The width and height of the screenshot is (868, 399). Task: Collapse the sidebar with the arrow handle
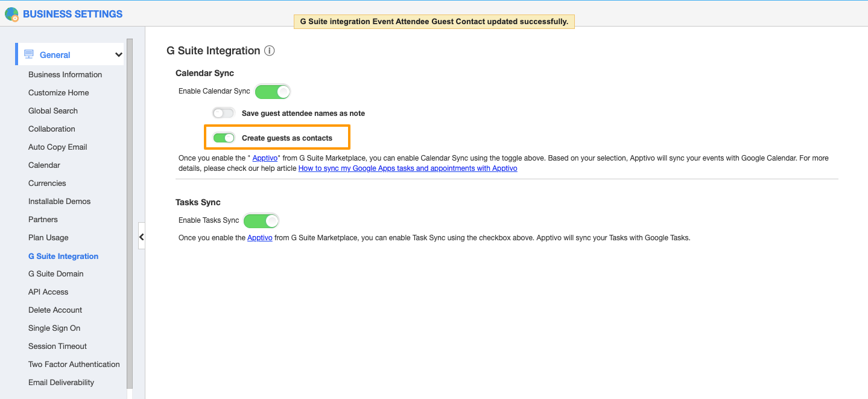pyautogui.click(x=142, y=237)
